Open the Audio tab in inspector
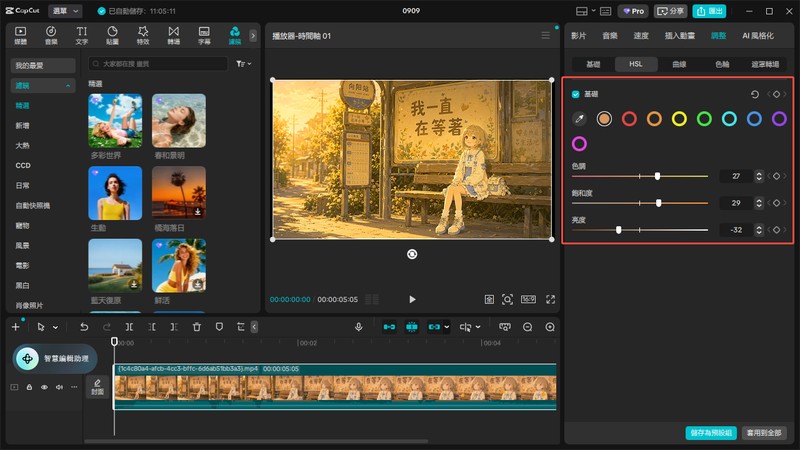Image resolution: width=800 pixels, height=450 pixels. pos(610,36)
